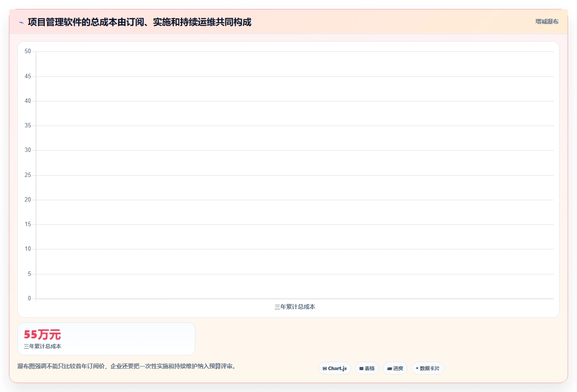The height and width of the screenshot is (392, 577).
Task: Click the y-axis value 0
Action: coord(29,299)
